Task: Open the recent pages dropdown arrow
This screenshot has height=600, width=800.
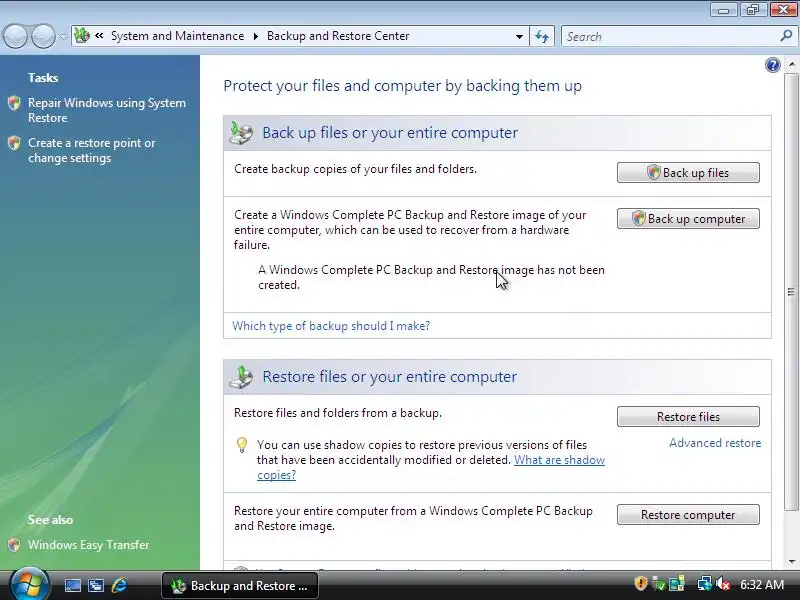Action: pyautogui.click(x=63, y=36)
